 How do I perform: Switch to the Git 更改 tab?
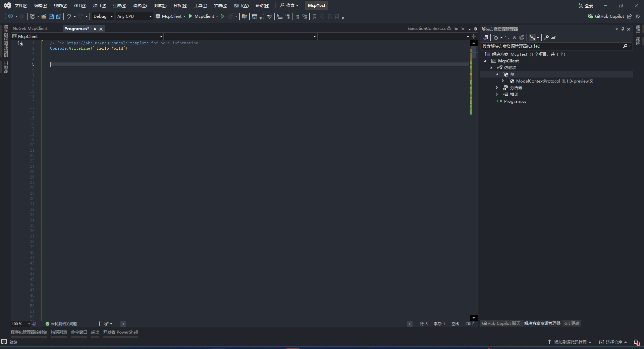[x=572, y=323]
